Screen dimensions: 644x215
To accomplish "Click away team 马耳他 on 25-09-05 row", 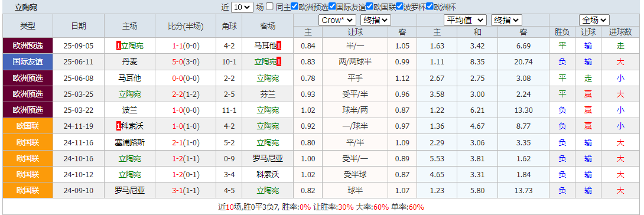I will point(265,46).
